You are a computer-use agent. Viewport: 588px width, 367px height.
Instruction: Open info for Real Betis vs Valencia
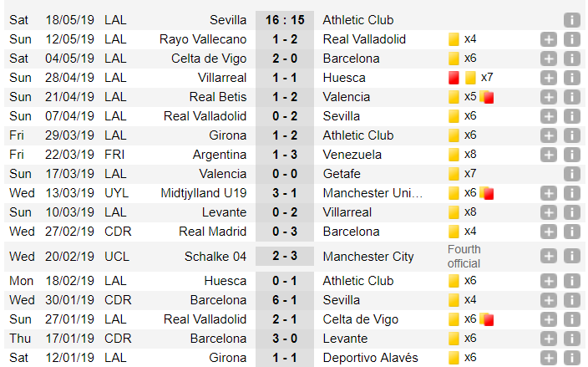(x=571, y=97)
